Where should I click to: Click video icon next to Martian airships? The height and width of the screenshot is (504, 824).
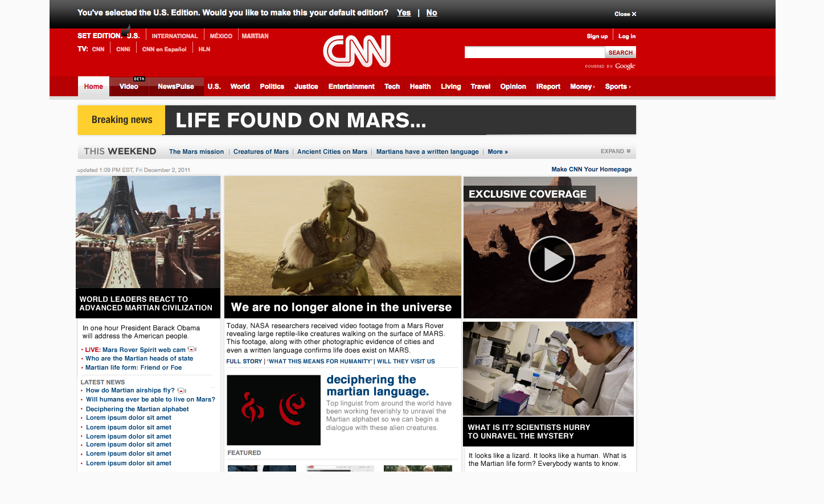click(182, 391)
